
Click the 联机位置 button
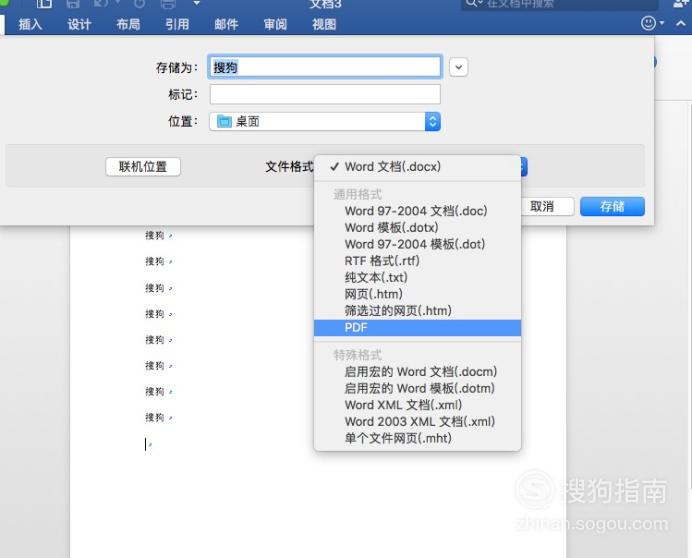(143, 167)
